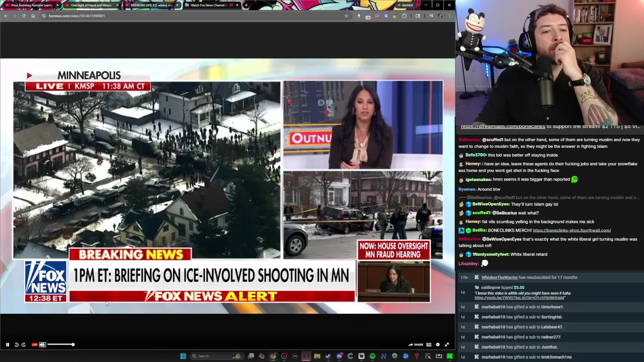Click the gifted sub to Lelabear47 event

pyautogui.click(x=551, y=327)
